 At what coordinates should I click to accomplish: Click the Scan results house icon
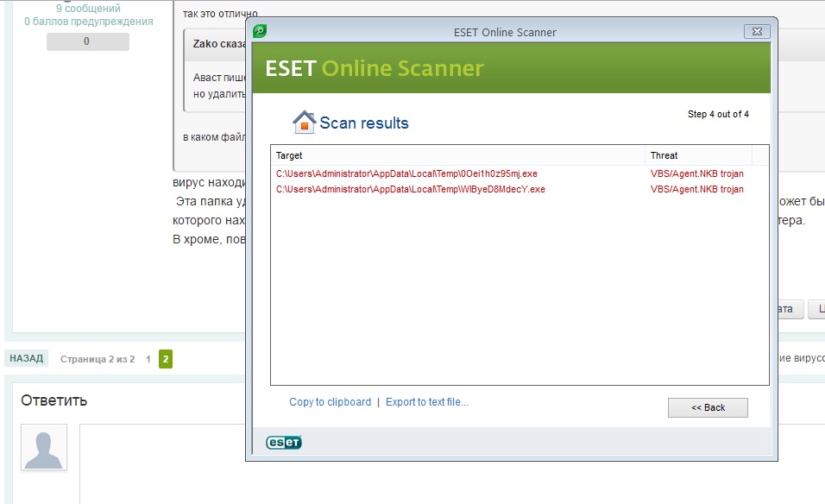point(304,122)
